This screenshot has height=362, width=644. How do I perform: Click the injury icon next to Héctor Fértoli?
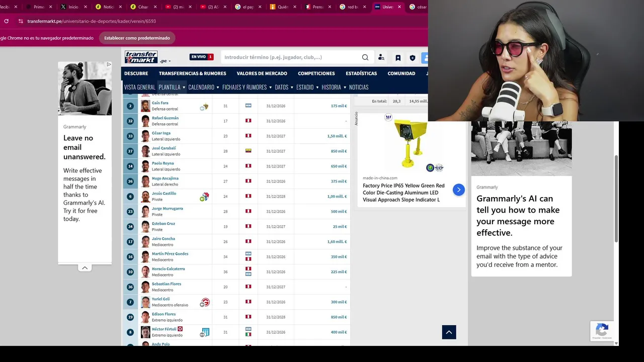point(180,329)
